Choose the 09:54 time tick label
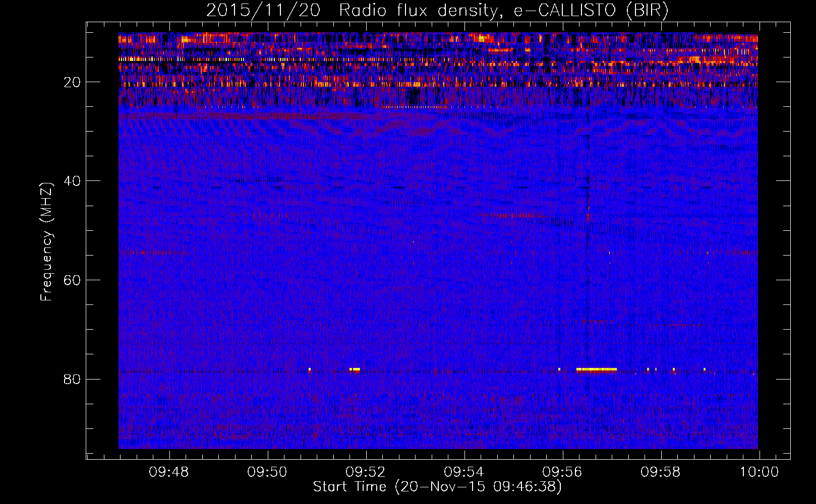This screenshot has width=816, height=504. (463, 472)
